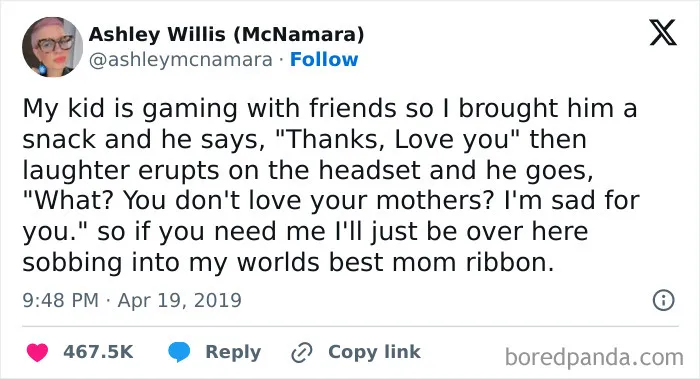The height and width of the screenshot is (379, 700).
Task: Open Ashley Willis's round profile picture
Action: pyautogui.click(x=52, y=47)
